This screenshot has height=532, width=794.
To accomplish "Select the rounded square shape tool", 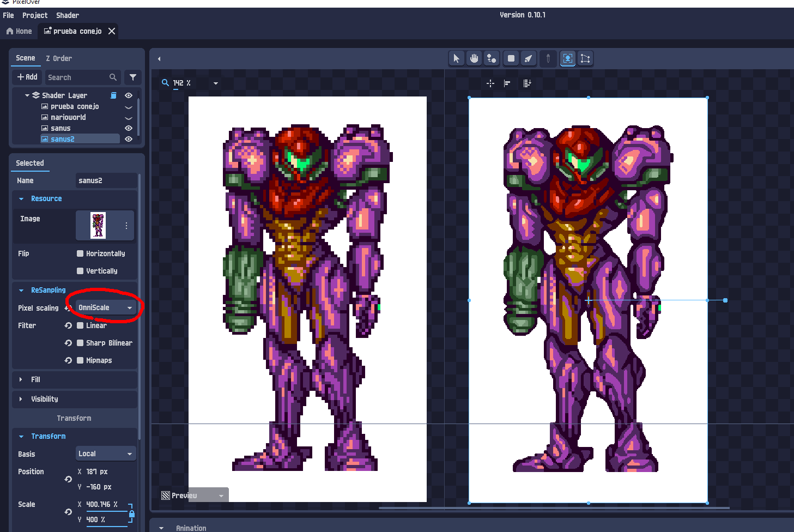I will [x=511, y=58].
